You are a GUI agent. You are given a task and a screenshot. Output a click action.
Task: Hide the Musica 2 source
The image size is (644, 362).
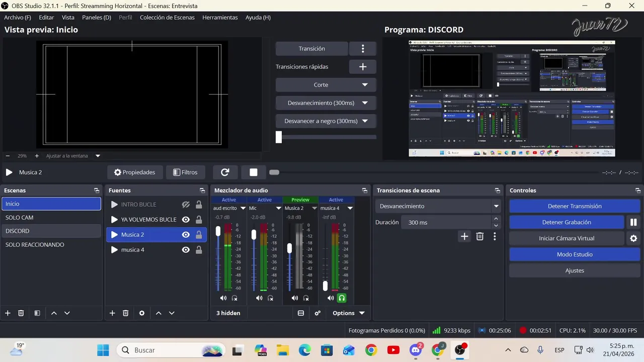(x=186, y=235)
